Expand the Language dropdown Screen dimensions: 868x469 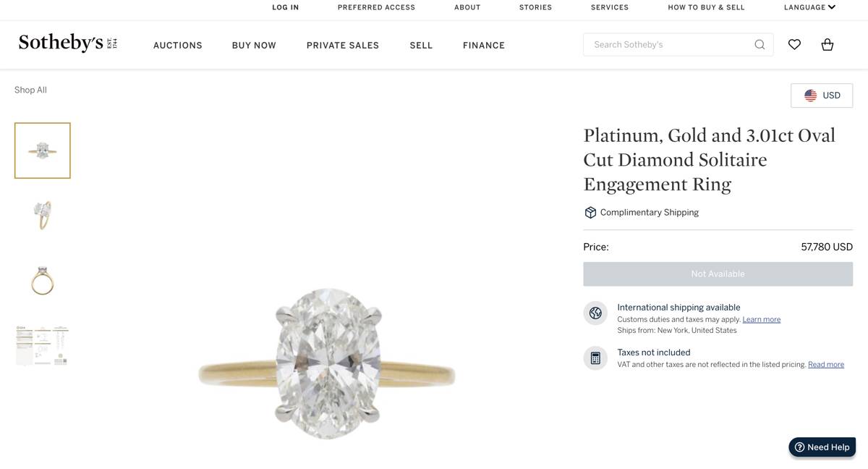pos(809,7)
